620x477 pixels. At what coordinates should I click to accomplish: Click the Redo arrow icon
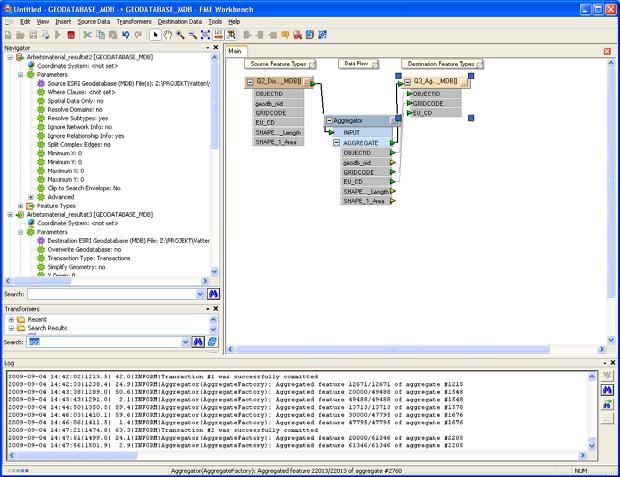138,35
